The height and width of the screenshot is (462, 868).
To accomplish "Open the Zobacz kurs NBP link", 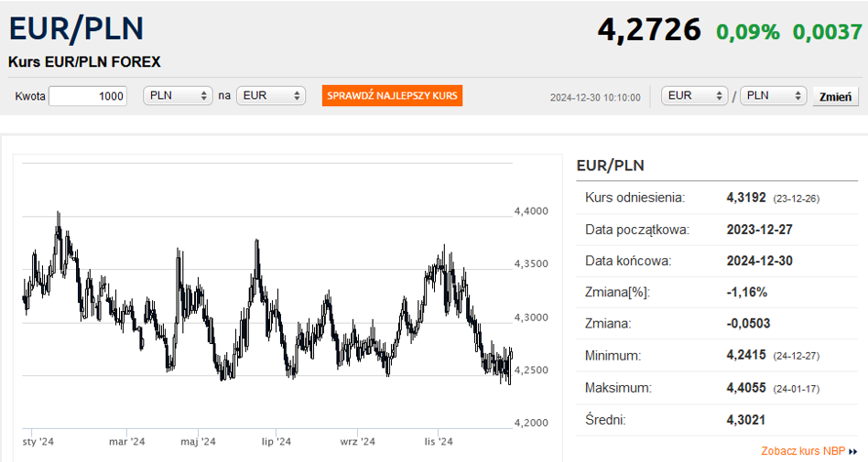I will click(803, 451).
